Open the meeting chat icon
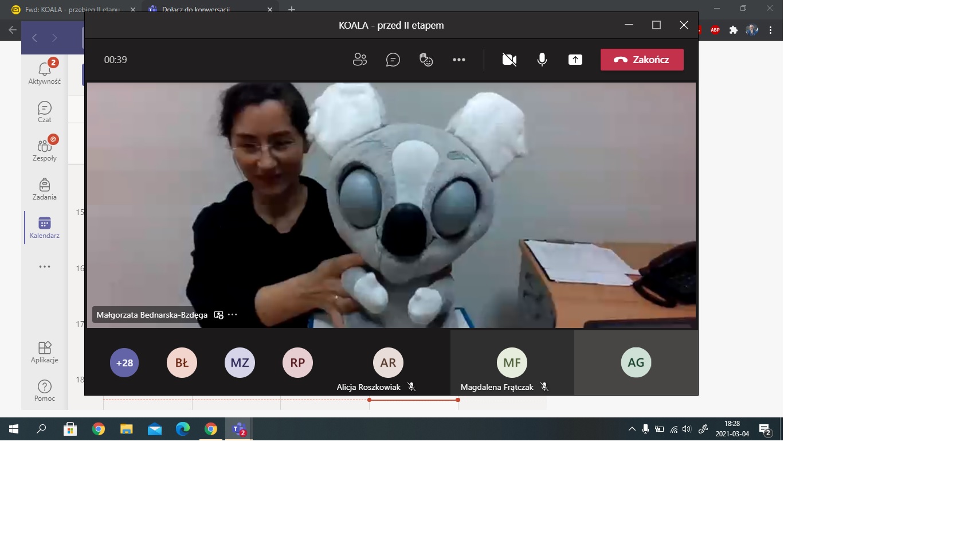 click(x=393, y=60)
